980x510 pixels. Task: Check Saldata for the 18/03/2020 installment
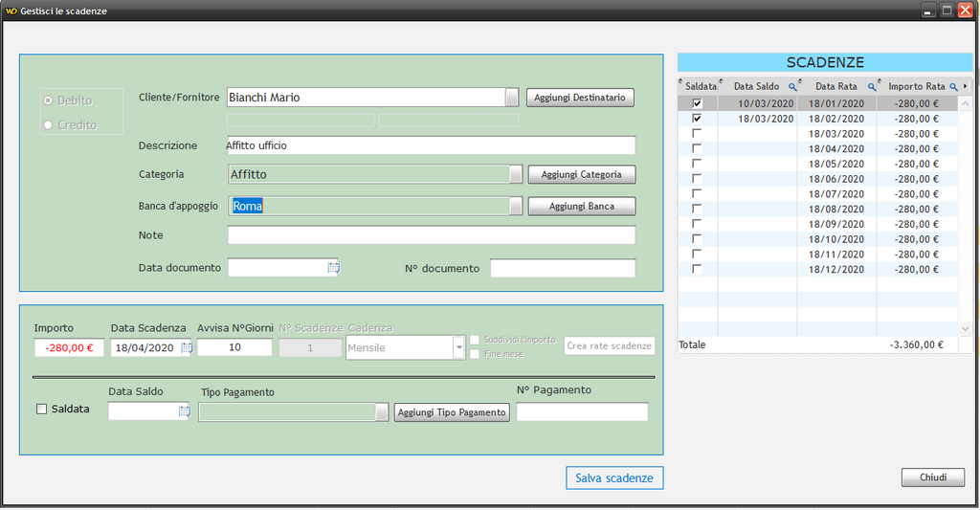tap(697, 134)
